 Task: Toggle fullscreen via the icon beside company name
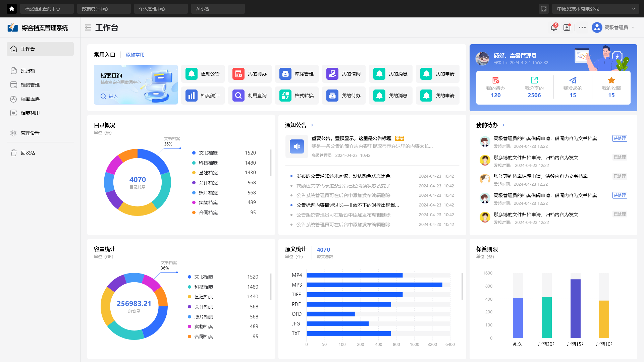(x=544, y=9)
